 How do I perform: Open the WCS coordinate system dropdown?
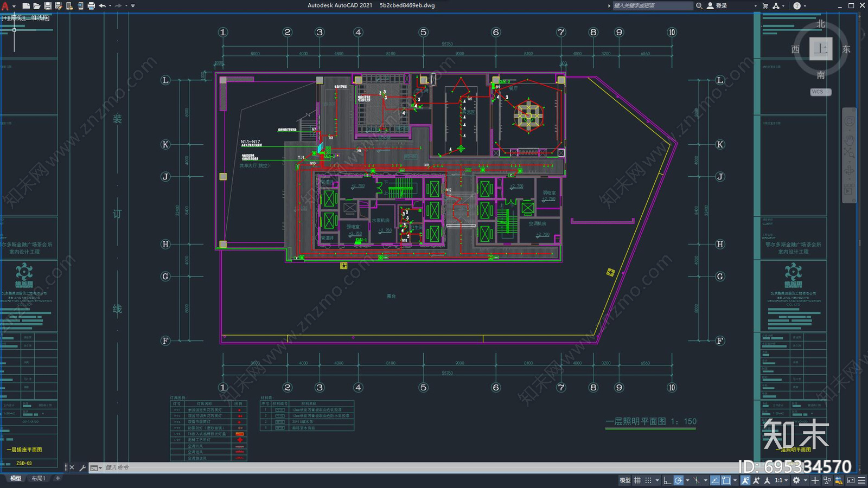coord(821,92)
